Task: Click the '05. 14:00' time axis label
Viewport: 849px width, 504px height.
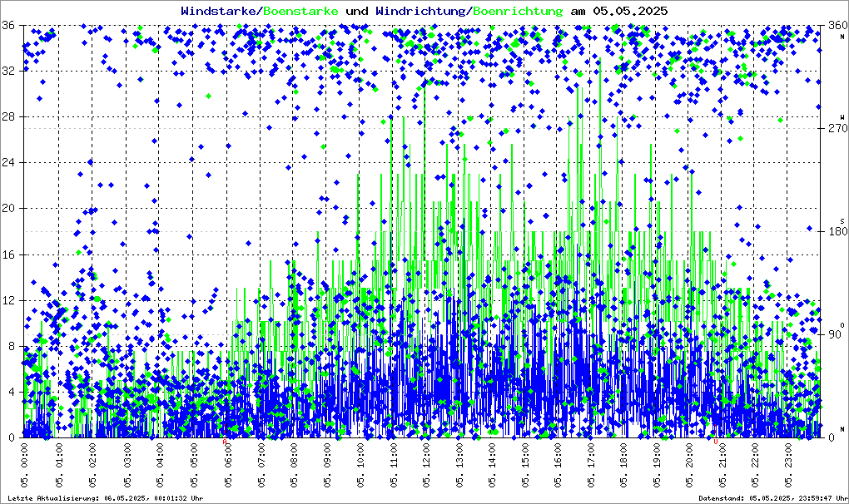Action: 492,464
